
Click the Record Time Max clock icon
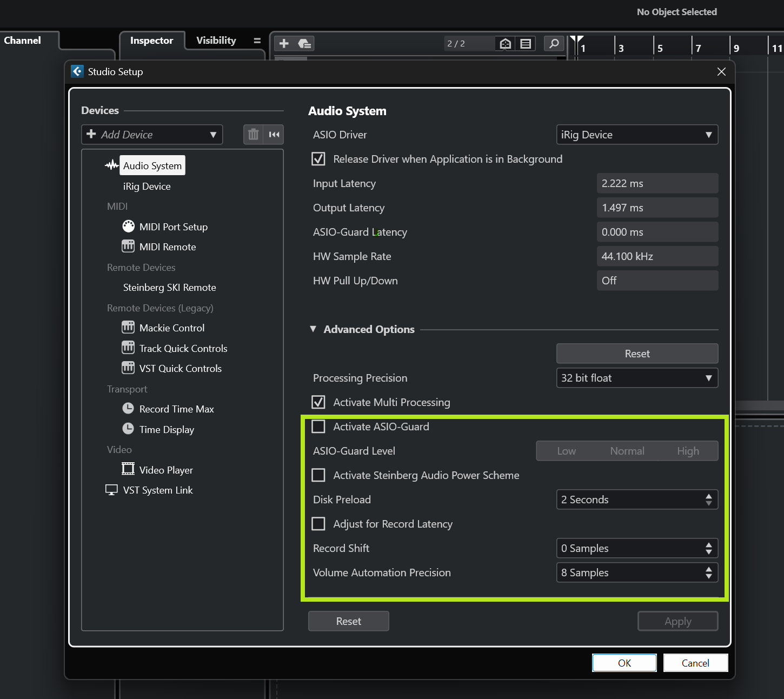pyautogui.click(x=128, y=409)
